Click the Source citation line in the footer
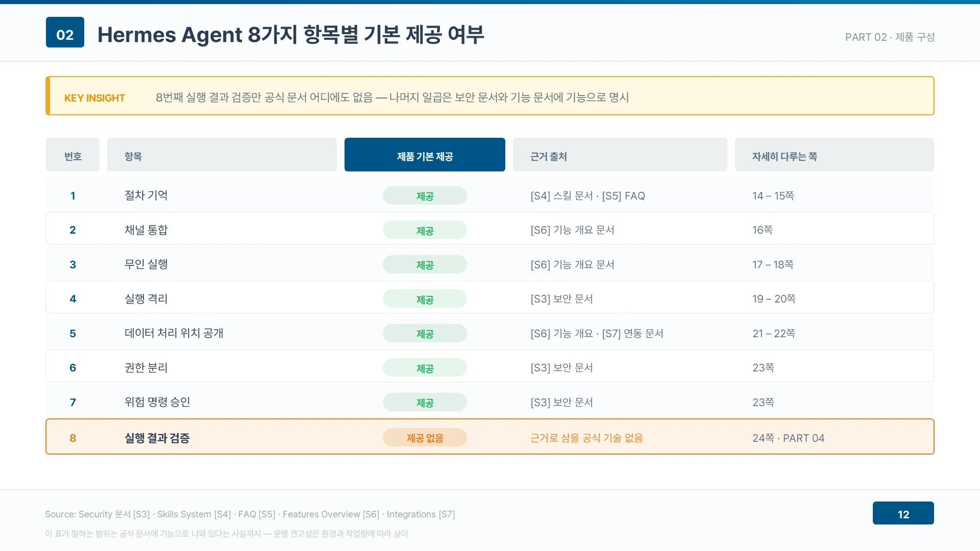980x551 pixels. 250,514
